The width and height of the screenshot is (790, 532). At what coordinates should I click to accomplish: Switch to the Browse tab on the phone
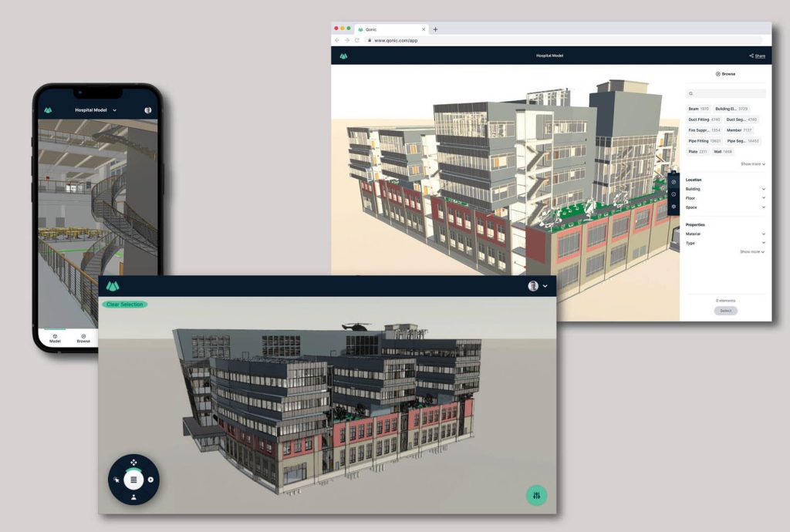(x=83, y=338)
